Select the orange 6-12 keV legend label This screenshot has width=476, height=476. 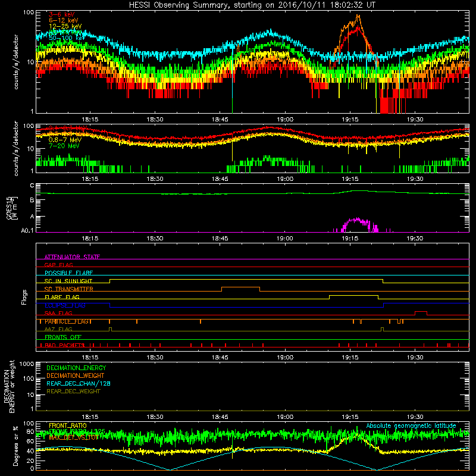[x=64, y=20]
